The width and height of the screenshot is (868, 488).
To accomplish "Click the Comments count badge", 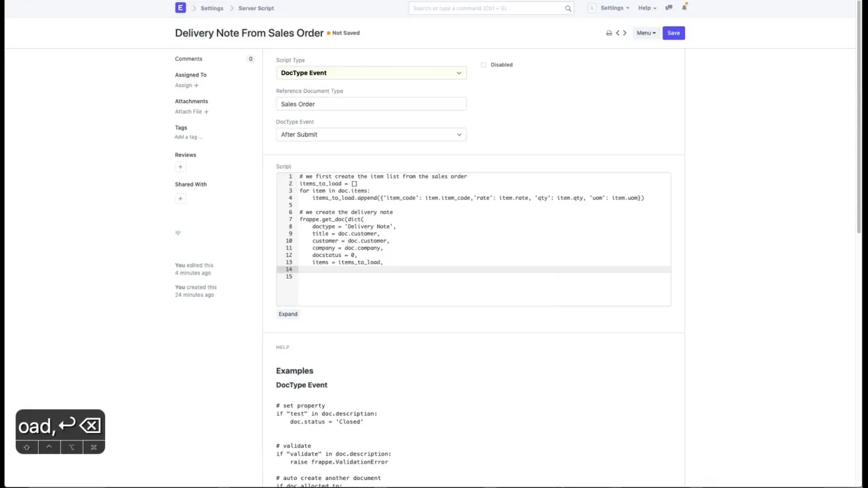I will (x=250, y=59).
